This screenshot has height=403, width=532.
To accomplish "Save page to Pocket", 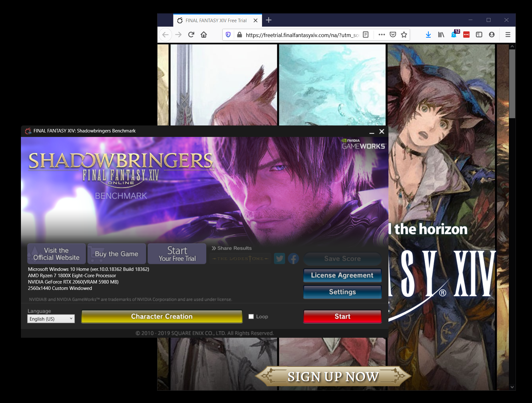I will click(x=393, y=35).
